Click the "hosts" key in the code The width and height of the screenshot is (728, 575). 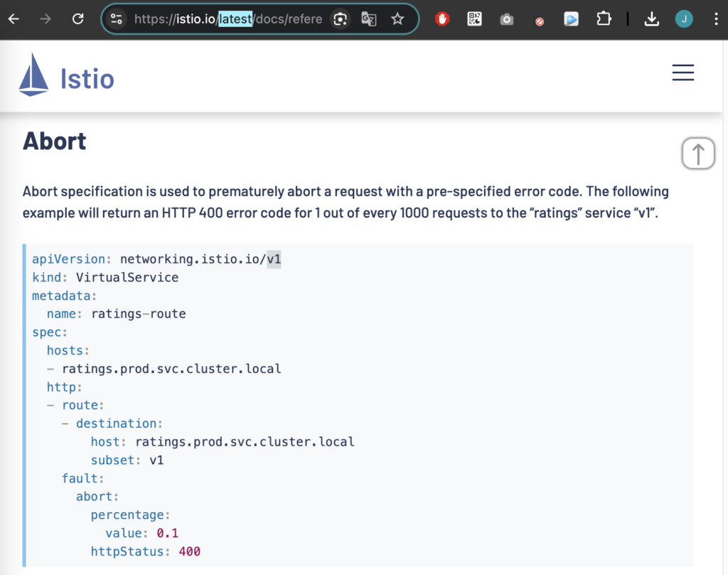(x=65, y=350)
